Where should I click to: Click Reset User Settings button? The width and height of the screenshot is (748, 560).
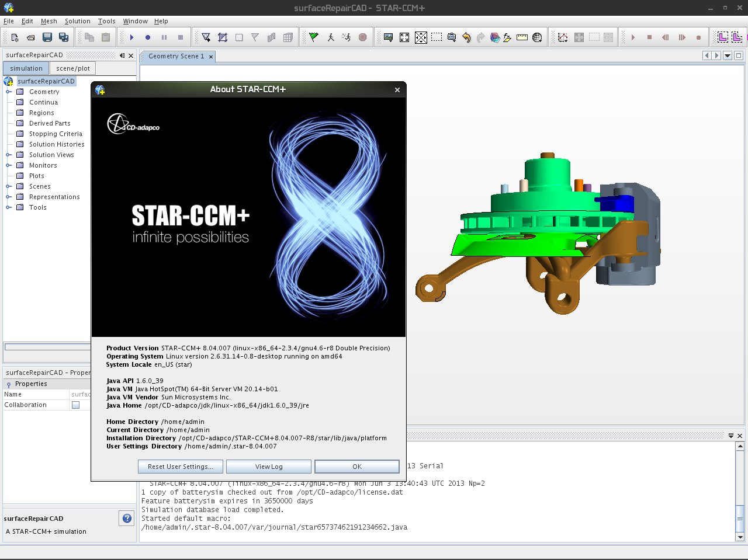pos(180,467)
